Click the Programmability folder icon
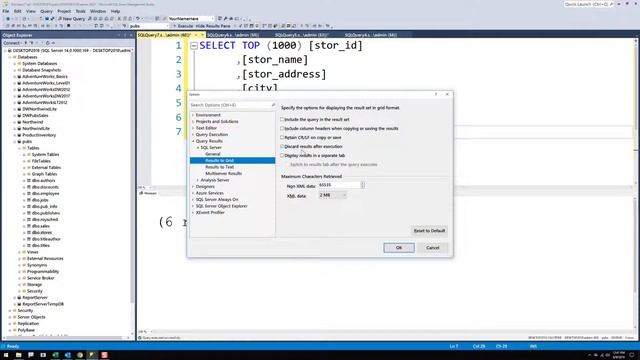This screenshot has height=360, width=640. tap(24, 272)
